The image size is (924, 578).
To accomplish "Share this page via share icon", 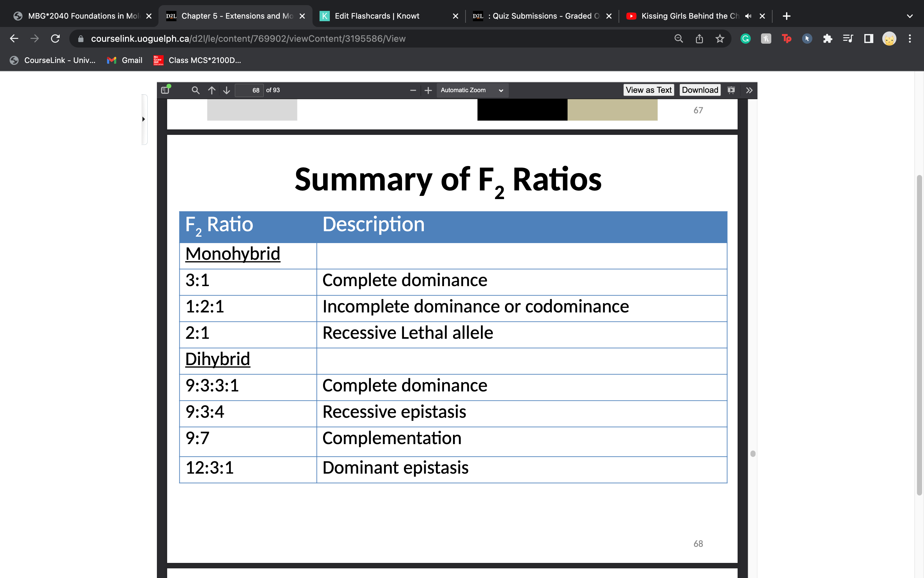I will (699, 39).
